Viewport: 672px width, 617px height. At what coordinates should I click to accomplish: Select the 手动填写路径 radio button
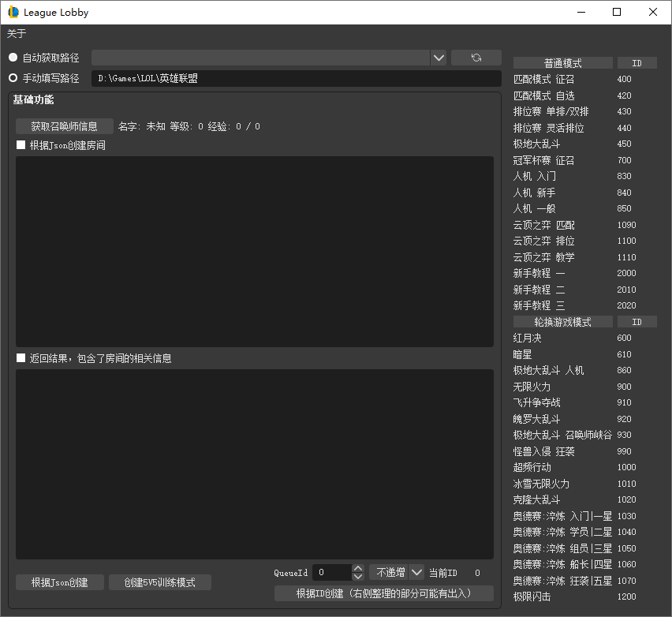13,78
